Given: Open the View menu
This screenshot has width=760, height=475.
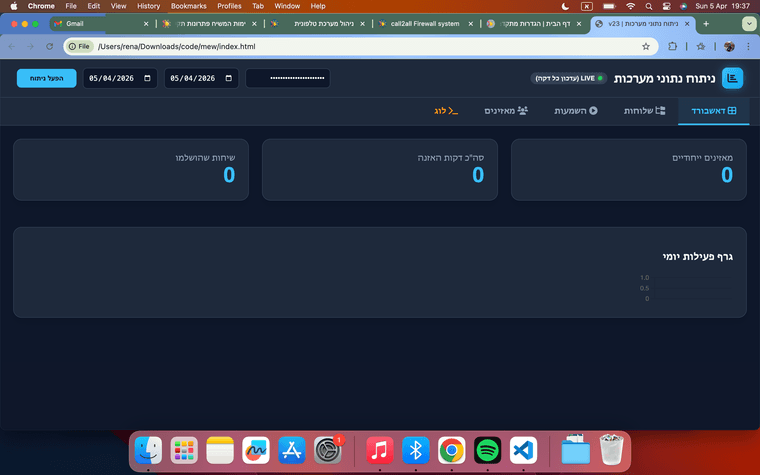Looking at the screenshot, I should coord(118,6).
